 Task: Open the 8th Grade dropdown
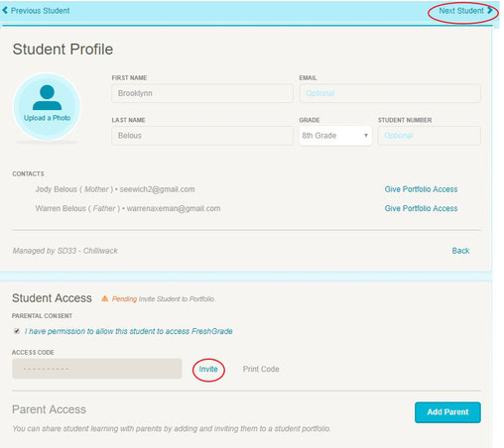335,136
